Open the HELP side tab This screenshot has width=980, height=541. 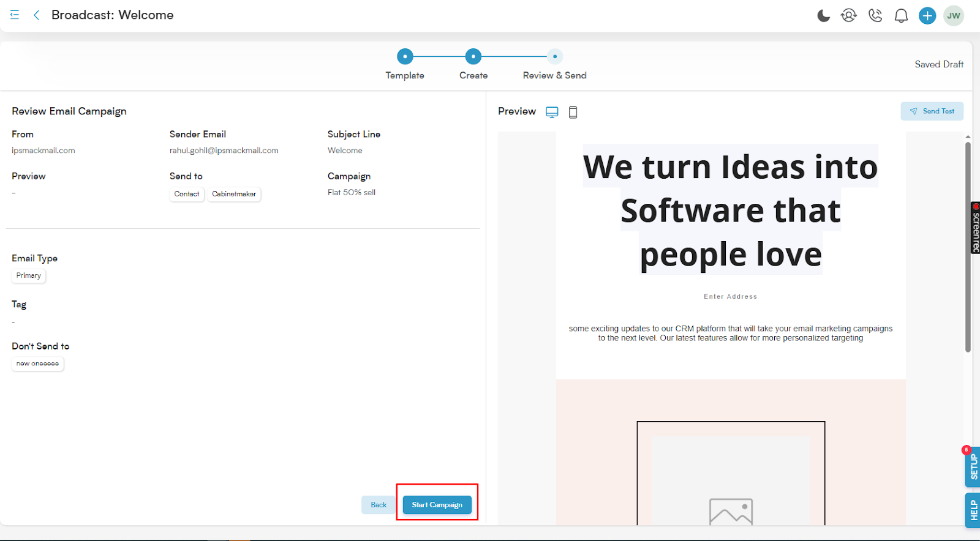coord(973,510)
